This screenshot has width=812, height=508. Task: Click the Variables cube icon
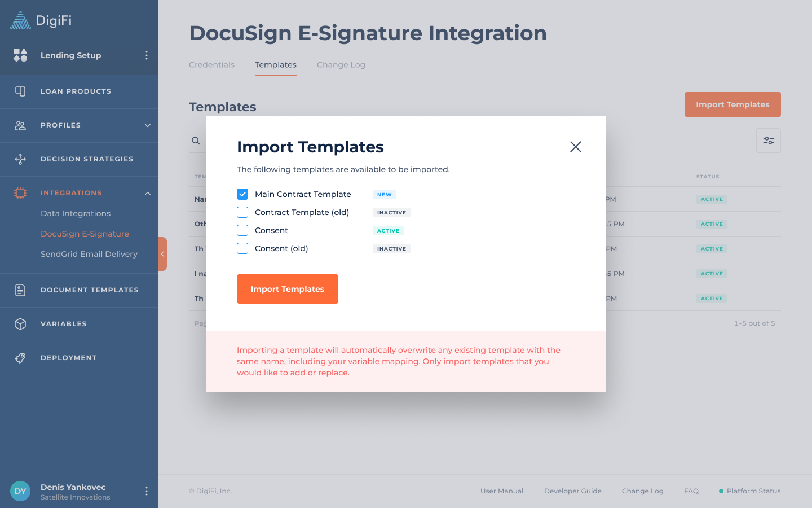20,324
